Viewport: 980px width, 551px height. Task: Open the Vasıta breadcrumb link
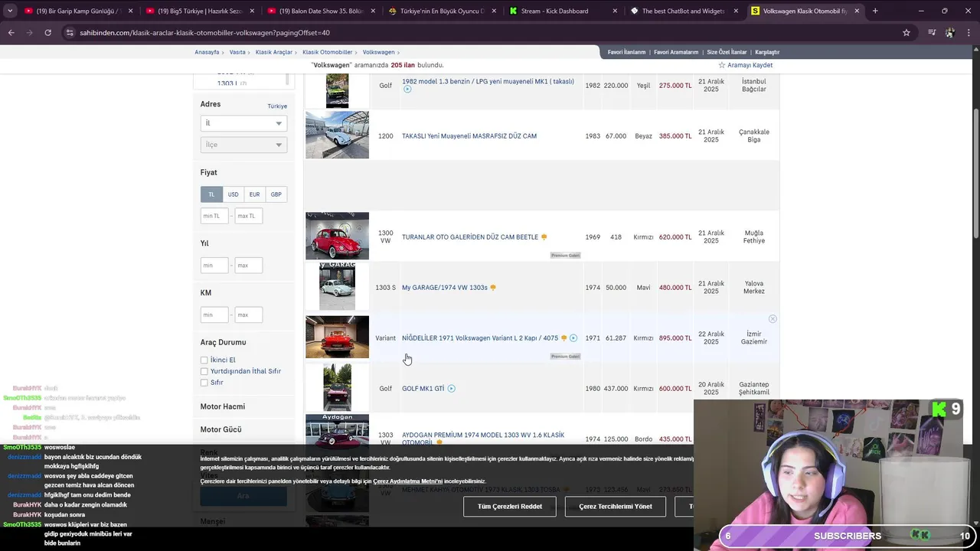(x=237, y=52)
